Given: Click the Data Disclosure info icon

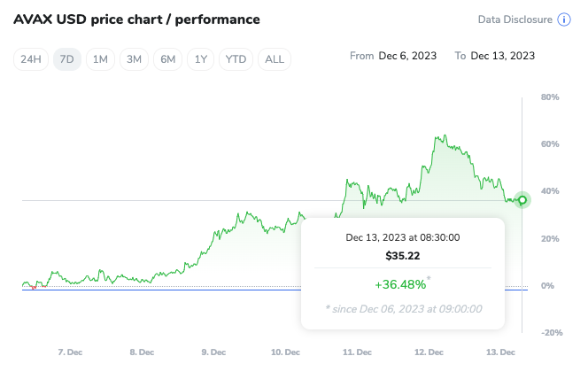Looking at the screenshot, I should 563,19.
